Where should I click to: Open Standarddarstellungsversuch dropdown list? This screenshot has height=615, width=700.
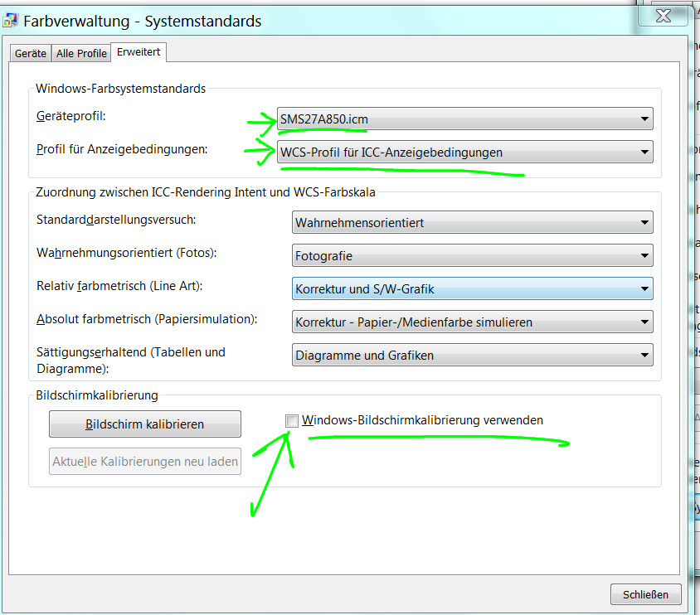473,223
